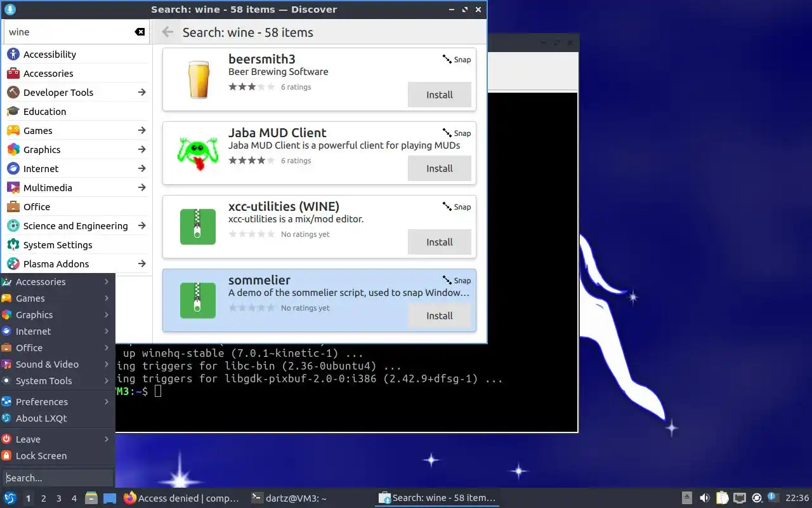Click the sommelier zip archive icon
The width and height of the screenshot is (812, 508).
tap(198, 300)
